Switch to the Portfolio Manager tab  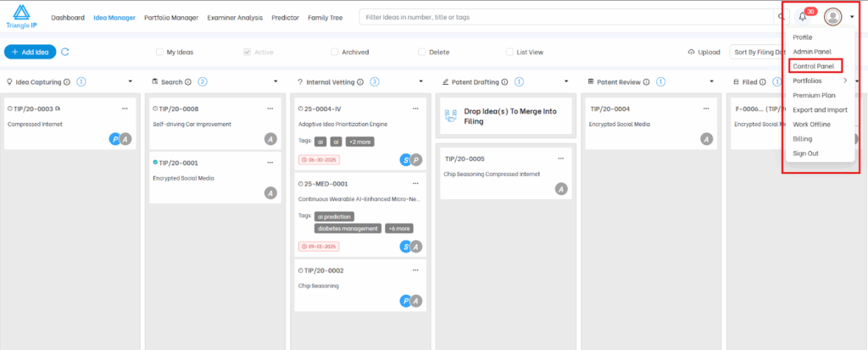(171, 17)
